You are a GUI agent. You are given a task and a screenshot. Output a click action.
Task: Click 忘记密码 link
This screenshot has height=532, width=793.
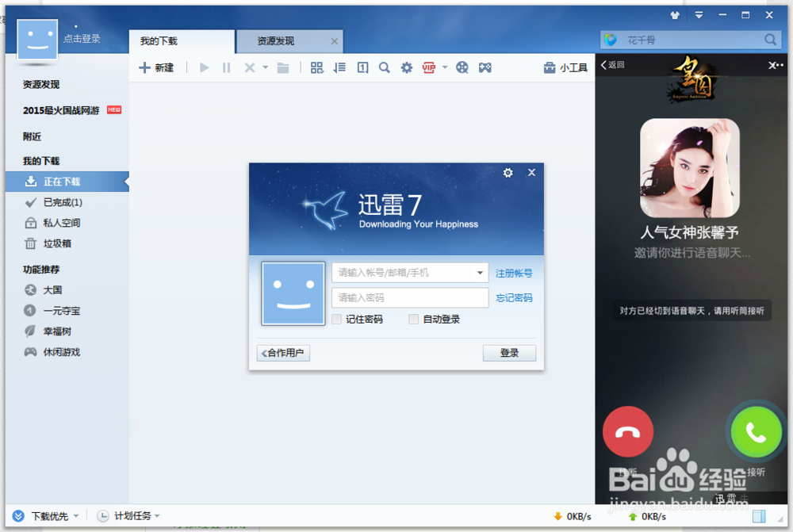point(514,298)
